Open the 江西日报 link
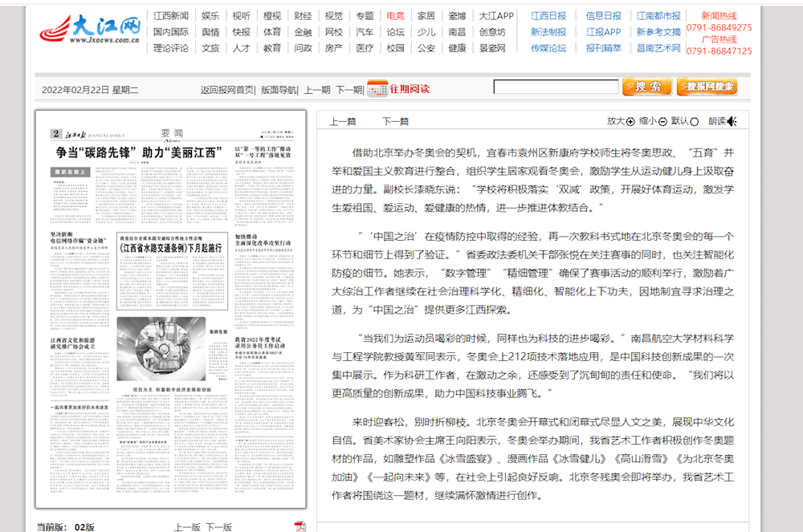 [548, 15]
